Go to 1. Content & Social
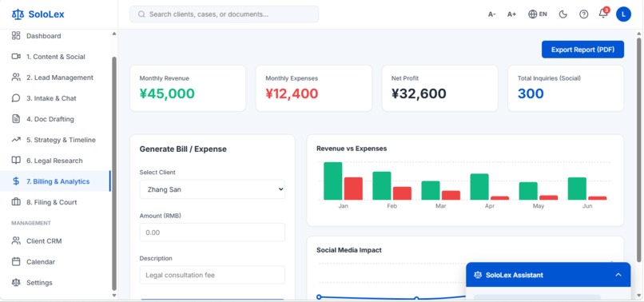This screenshot has width=644, height=302. point(56,57)
